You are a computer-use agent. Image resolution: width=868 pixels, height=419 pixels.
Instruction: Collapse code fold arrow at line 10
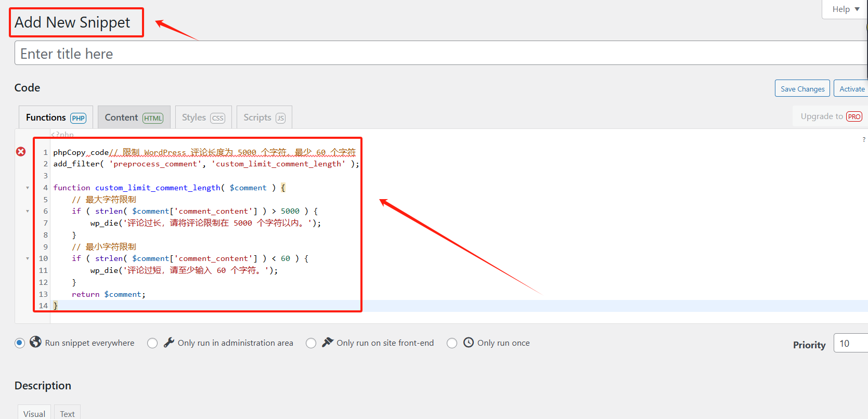pos(28,258)
